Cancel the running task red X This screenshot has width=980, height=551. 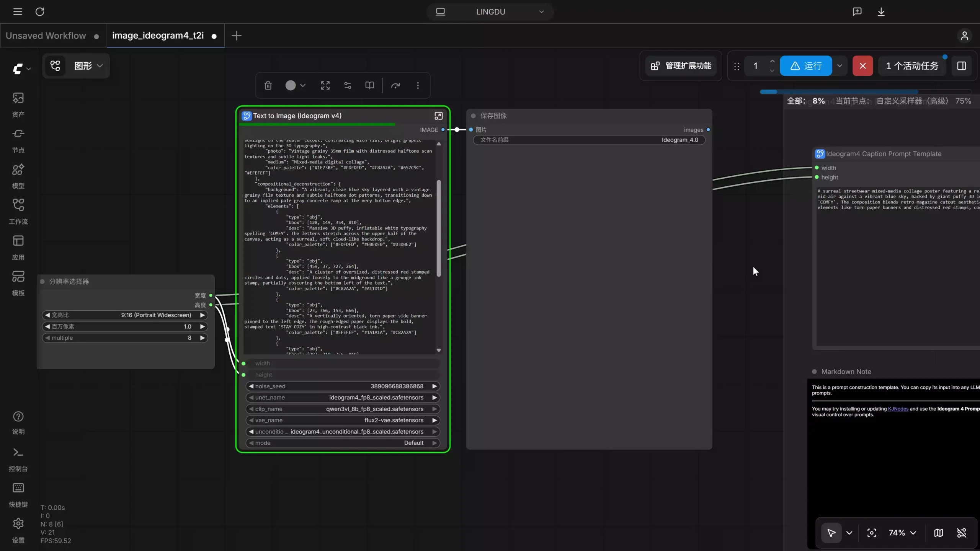tap(862, 66)
